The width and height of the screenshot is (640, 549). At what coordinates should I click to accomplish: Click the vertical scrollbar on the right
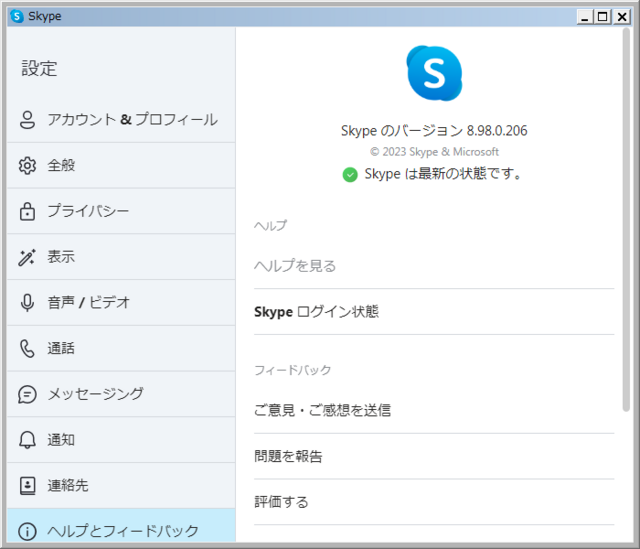[626, 220]
